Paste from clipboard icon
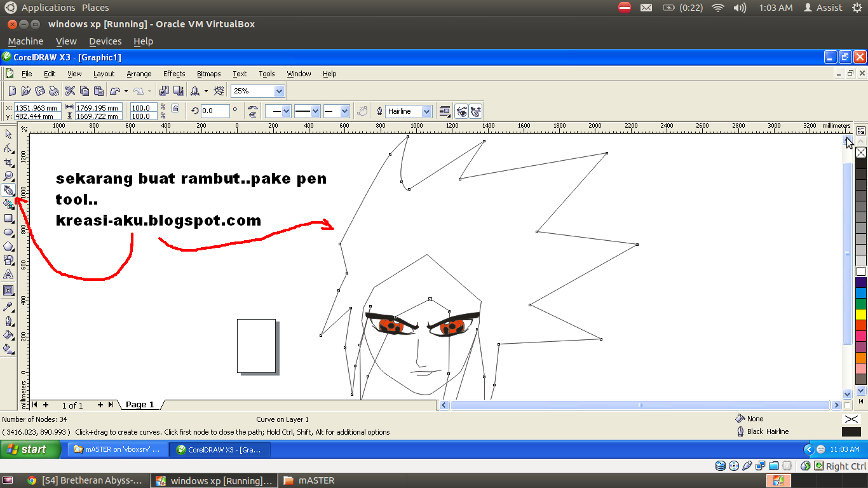Viewport: 868px width, 488px height. tap(98, 91)
